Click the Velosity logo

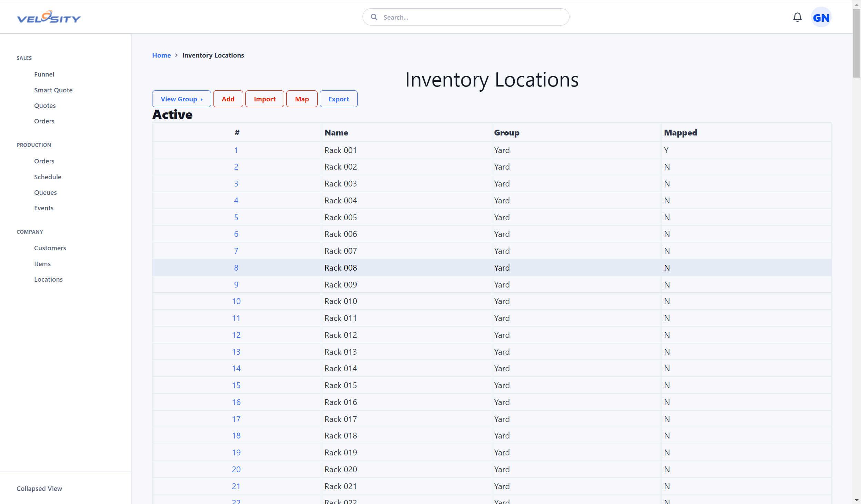point(49,17)
